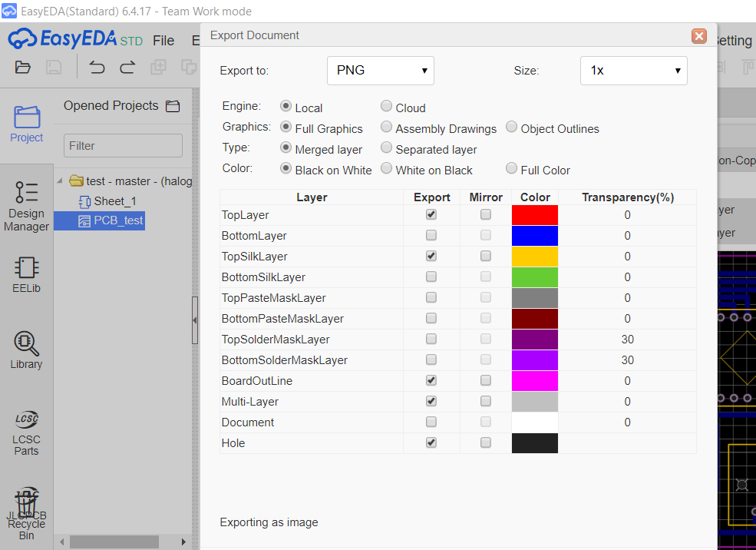The height and width of the screenshot is (550, 756).
Task: Enable Mirror checkbox for TopLayer
Action: point(486,214)
